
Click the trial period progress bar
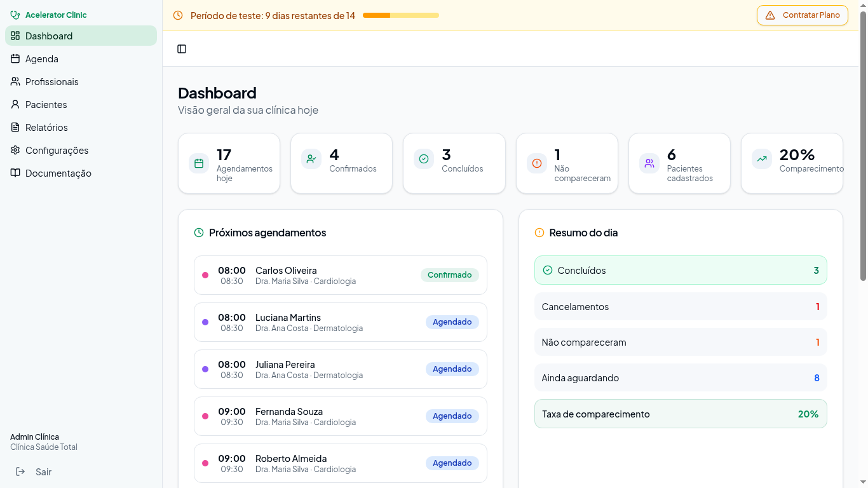coord(400,15)
